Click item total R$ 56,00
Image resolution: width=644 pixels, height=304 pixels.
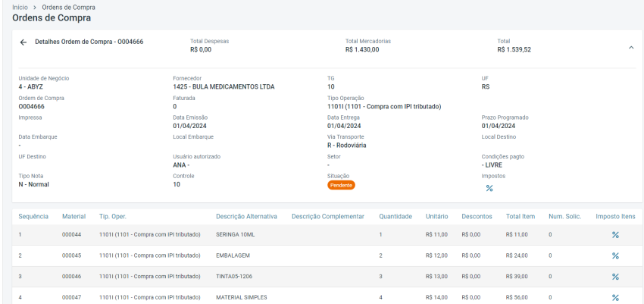(x=517, y=297)
